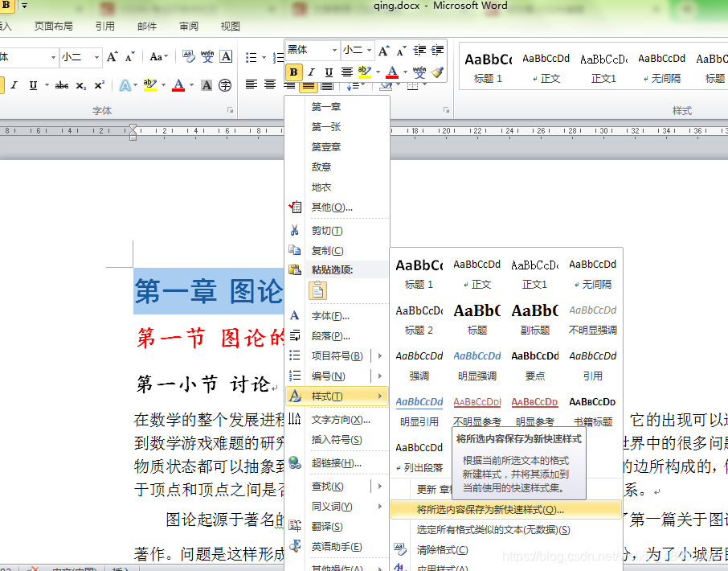Open the ribbon highlight color dropdown arrow
Screen dimensions: 728x571
point(163,85)
